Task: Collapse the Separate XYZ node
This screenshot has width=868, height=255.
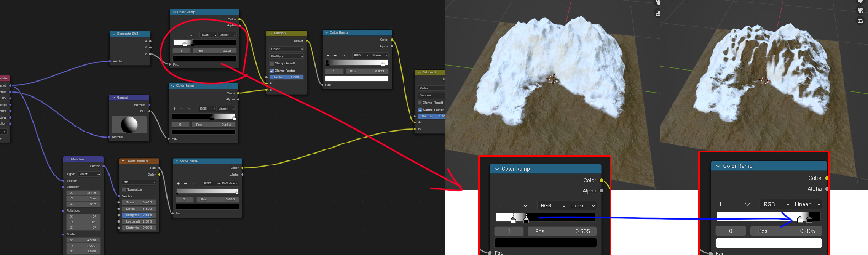Action: [114, 34]
